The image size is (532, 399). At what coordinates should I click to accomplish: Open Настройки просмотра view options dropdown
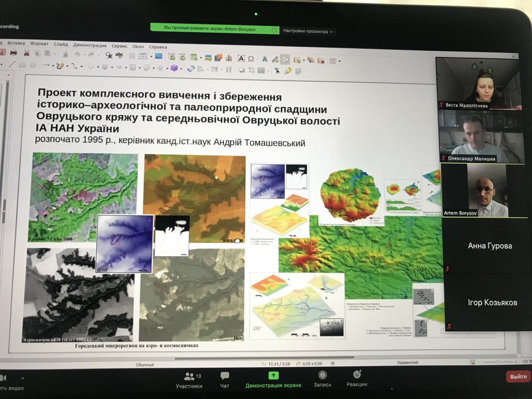[308, 31]
